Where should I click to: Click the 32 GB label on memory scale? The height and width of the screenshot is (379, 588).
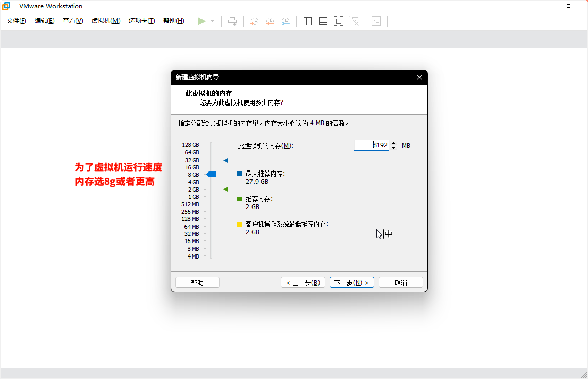192,160
